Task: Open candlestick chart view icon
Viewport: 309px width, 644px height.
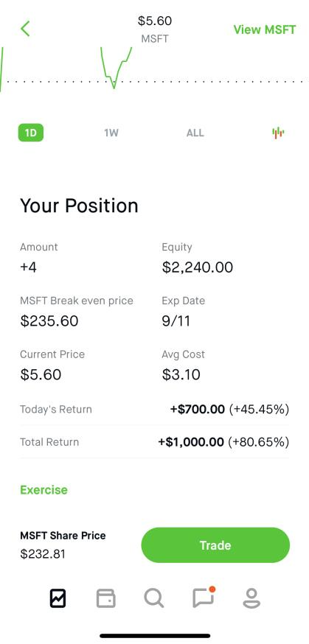Action: (278, 133)
